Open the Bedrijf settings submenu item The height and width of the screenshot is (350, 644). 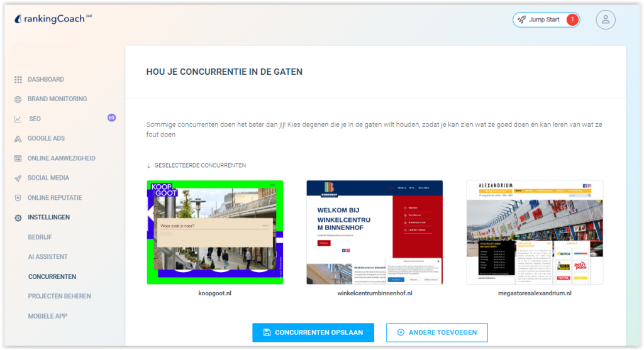[40, 237]
